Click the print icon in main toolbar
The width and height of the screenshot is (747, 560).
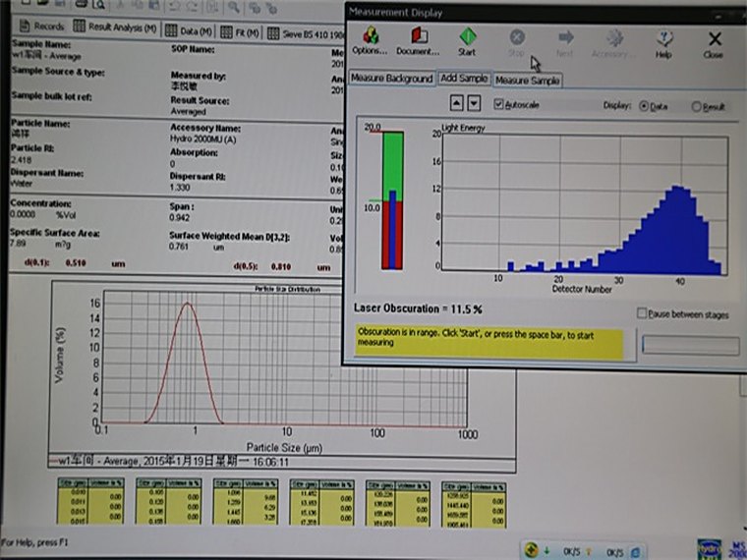(81, 4)
